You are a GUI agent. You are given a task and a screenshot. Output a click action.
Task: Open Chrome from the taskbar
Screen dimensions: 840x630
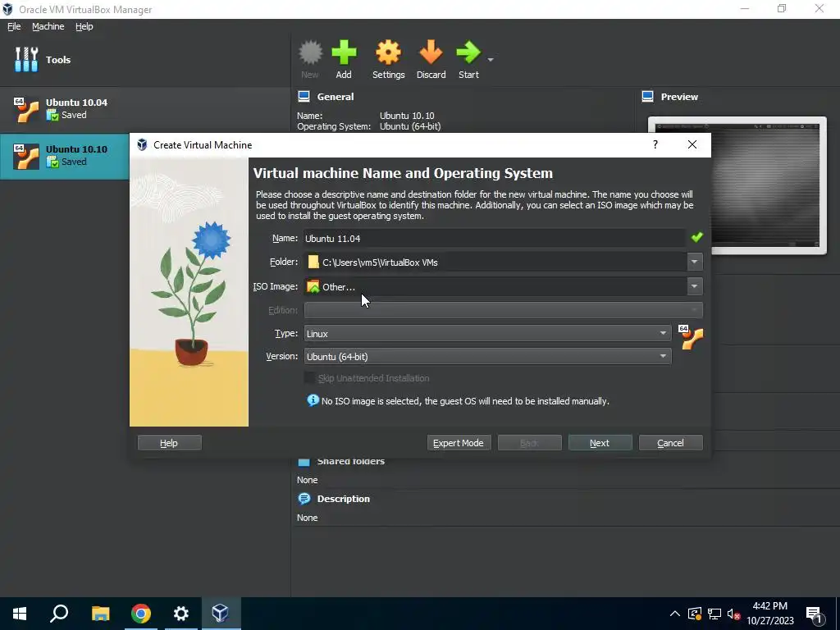point(141,614)
